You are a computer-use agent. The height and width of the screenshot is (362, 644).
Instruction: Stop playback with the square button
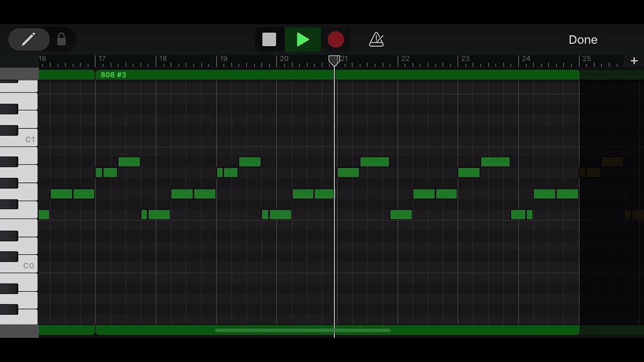click(x=269, y=40)
